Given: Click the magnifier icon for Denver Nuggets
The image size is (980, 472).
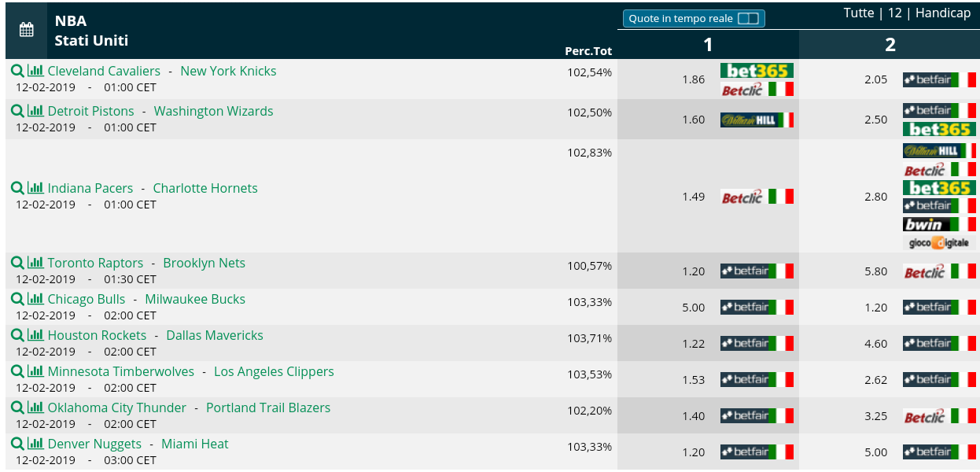Looking at the screenshot, I should pos(17,444).
